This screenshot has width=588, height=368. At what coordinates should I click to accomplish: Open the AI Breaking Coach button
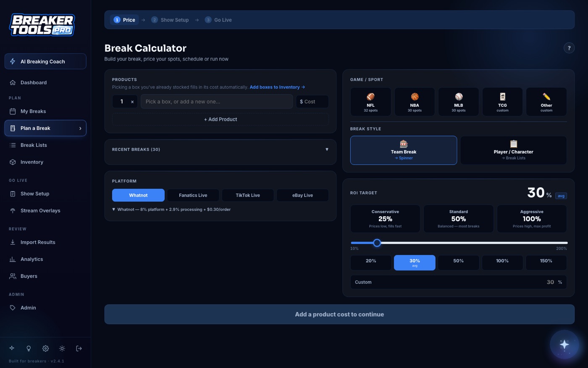[45, 61]
